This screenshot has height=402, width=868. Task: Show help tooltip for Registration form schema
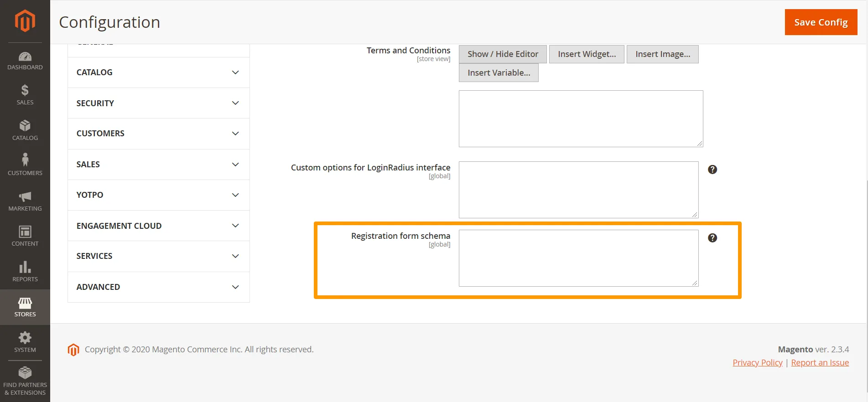pos(712,238)
